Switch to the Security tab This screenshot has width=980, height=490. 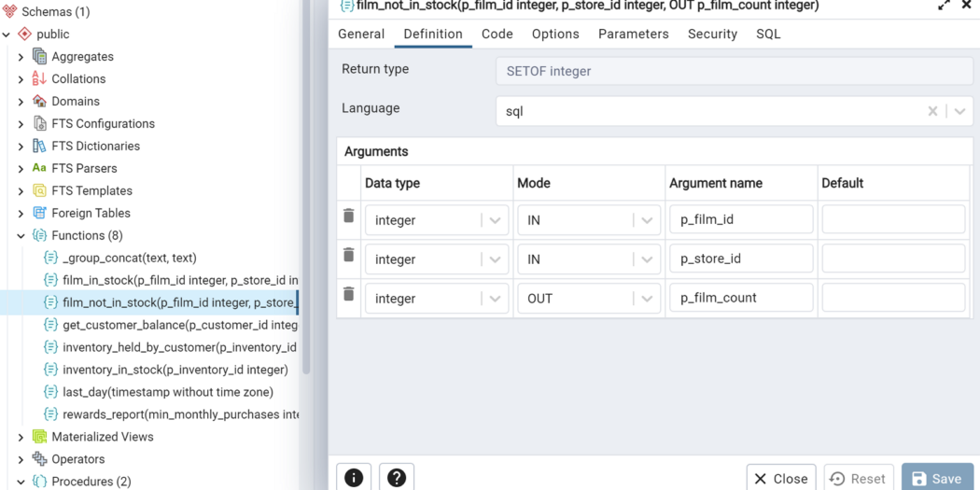[x=712, y=34]
